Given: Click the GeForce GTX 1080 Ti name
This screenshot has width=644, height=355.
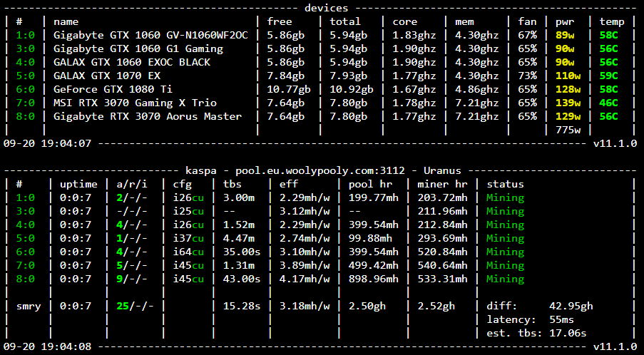Looking at the screenshot, I should (x=113, y=90).
